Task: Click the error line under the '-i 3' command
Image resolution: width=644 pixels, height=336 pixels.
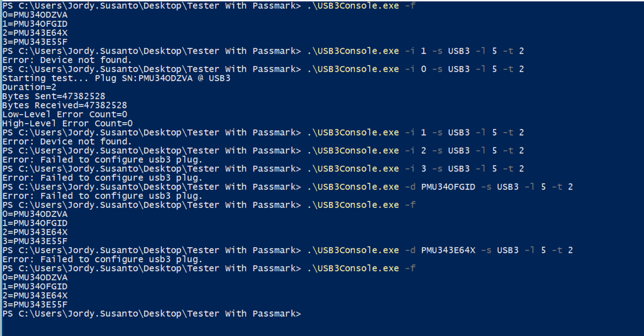Action: pyautogui.click(x=103, y=178)
